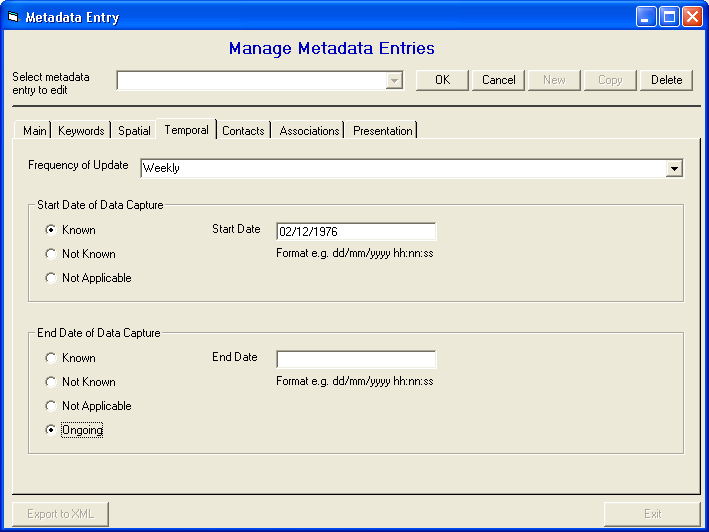Close the Metadata Entry window

[x=692, y=17]
